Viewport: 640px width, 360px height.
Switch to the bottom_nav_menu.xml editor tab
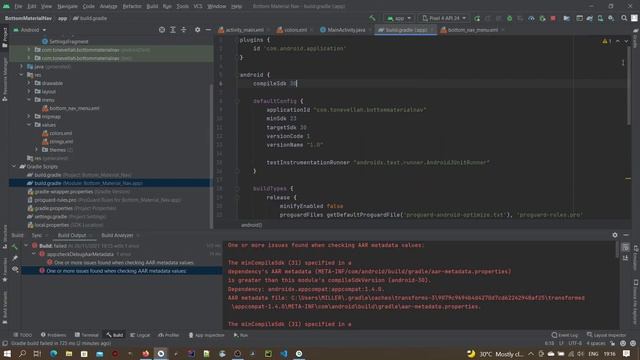472,30
